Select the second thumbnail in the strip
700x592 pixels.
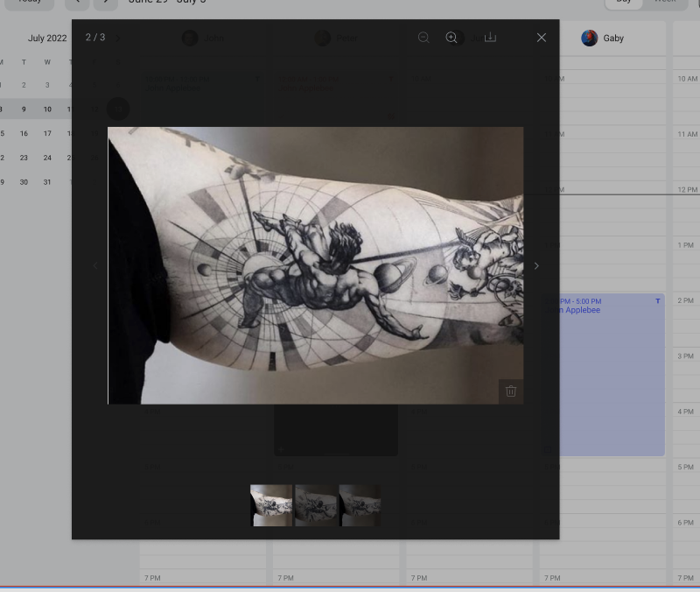pyautogui.click(x=316, y=505)
